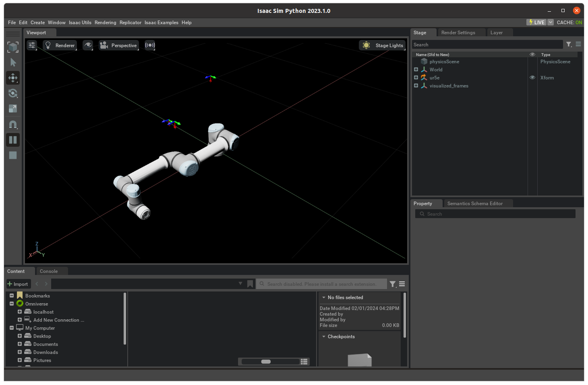Open the Semantics Schema Editor tab

475,204
